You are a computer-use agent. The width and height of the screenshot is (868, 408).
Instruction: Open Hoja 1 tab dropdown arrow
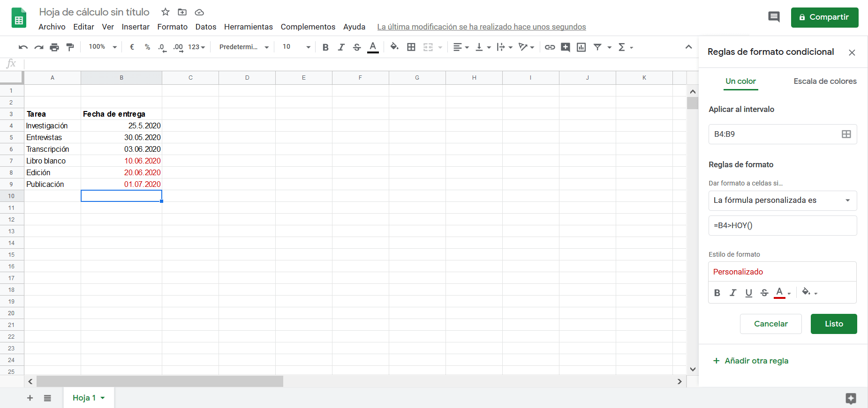tap(103, 398)
